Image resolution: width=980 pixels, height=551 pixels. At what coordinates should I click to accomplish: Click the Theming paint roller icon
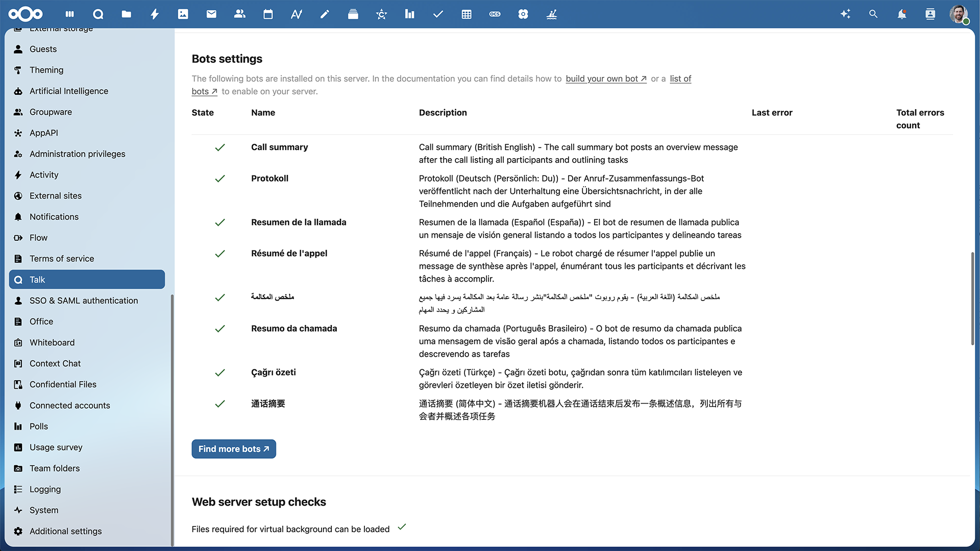pos(18,70)
